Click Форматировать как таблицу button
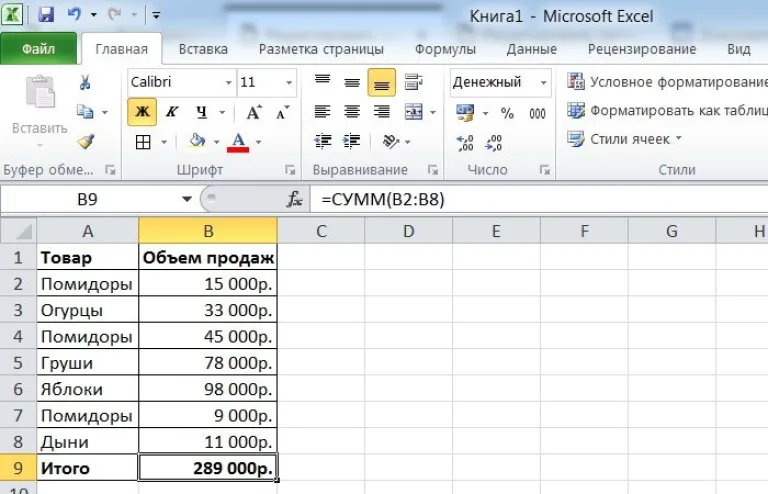This screenshot has height=494, width=768. [x=667, y=111]
